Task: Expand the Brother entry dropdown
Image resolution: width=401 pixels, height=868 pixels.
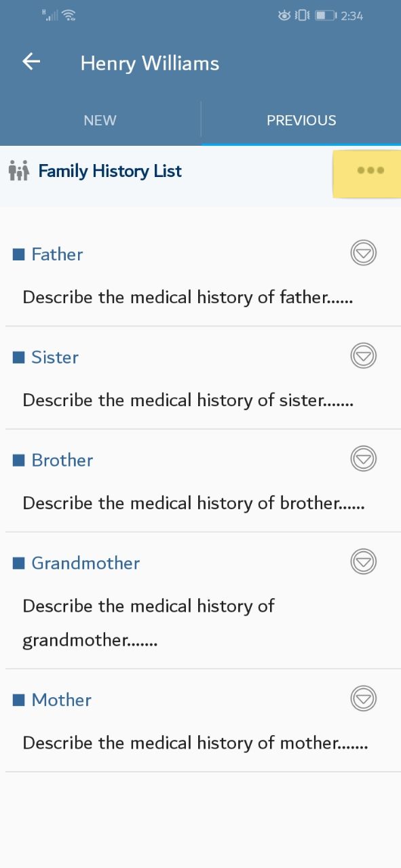Action: click(x=364, y=459)
